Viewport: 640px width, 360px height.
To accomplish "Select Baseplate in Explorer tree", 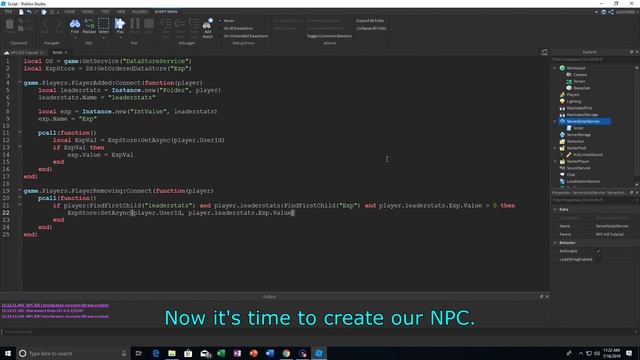I will coord(581,88).
